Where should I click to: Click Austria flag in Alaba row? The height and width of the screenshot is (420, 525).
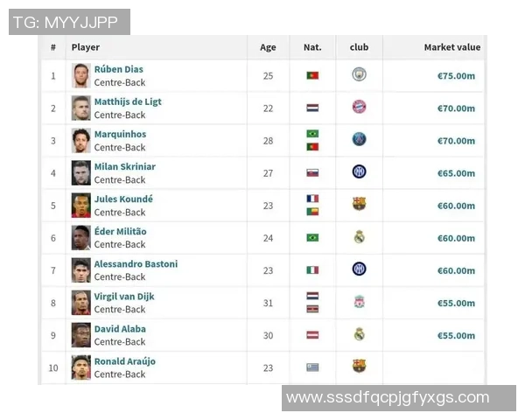tap(312, 335)
